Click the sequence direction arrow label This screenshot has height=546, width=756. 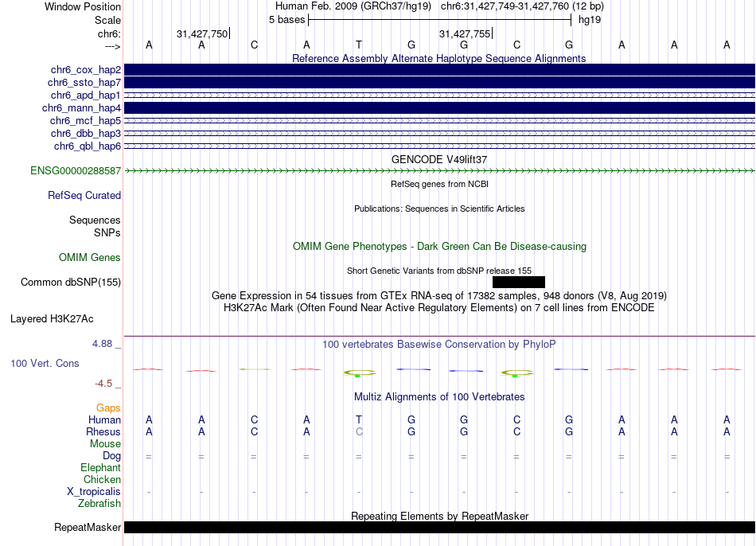[113, 46]
